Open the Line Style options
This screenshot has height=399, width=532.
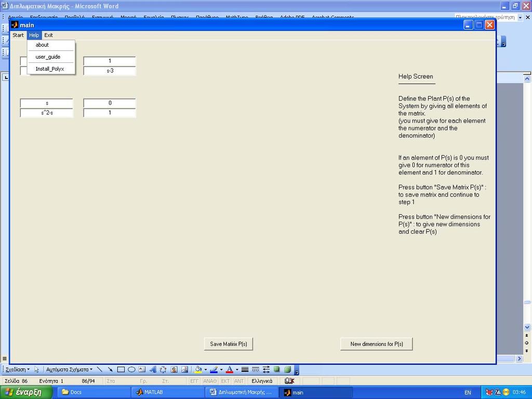pyautogui.click(x=245, y=369)
